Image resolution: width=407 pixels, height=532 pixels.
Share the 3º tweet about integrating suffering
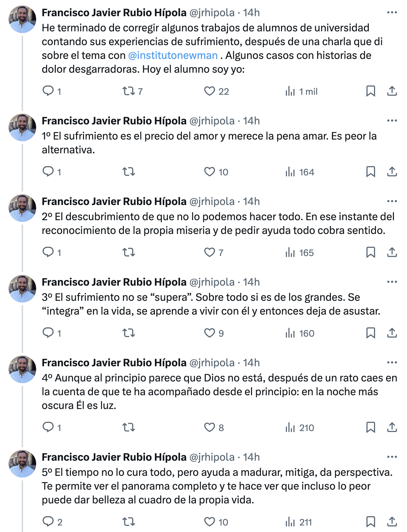click(x=392, y=333)
